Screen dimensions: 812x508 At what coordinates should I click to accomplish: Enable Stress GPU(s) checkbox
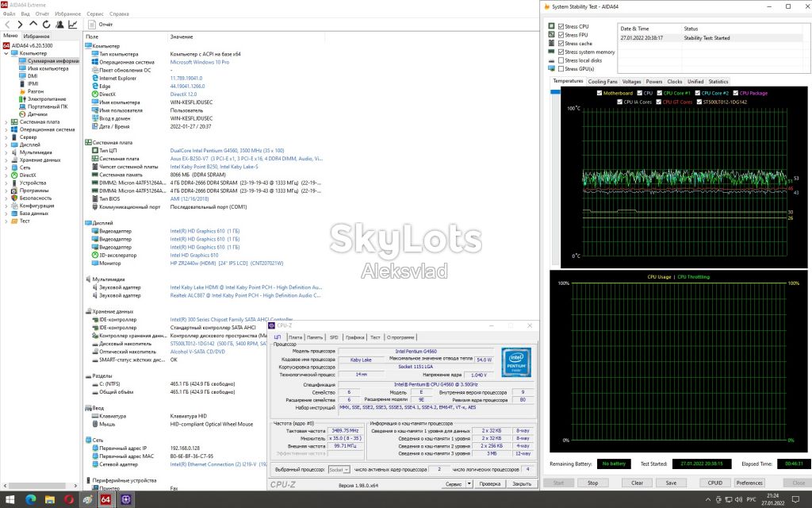pos(561,68)
